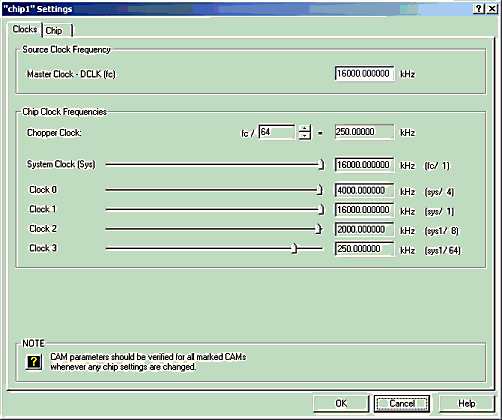Click the Clock 1 slider thumb
Screen dimensions: 502x420
tap(321, 209)
